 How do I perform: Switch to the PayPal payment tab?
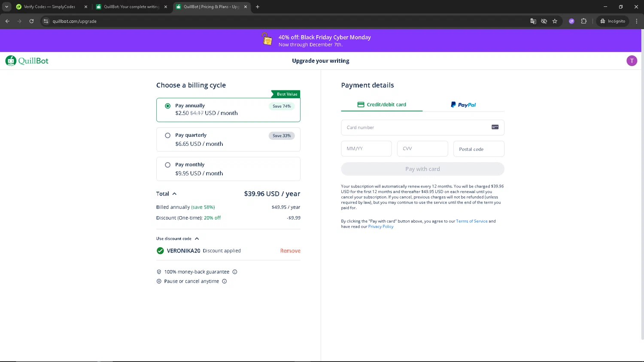coord(463,105)
